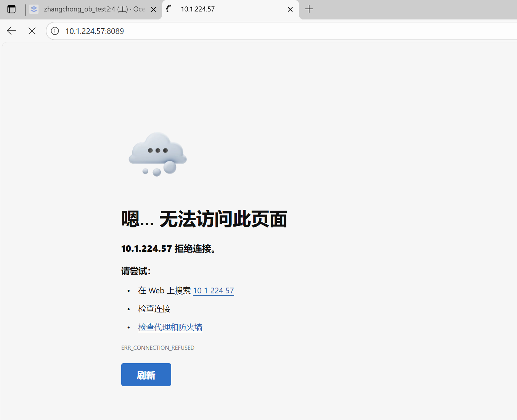Search the web for 10 1 224 57
This screenshot has width=517, height=420.
click(213, 291)
